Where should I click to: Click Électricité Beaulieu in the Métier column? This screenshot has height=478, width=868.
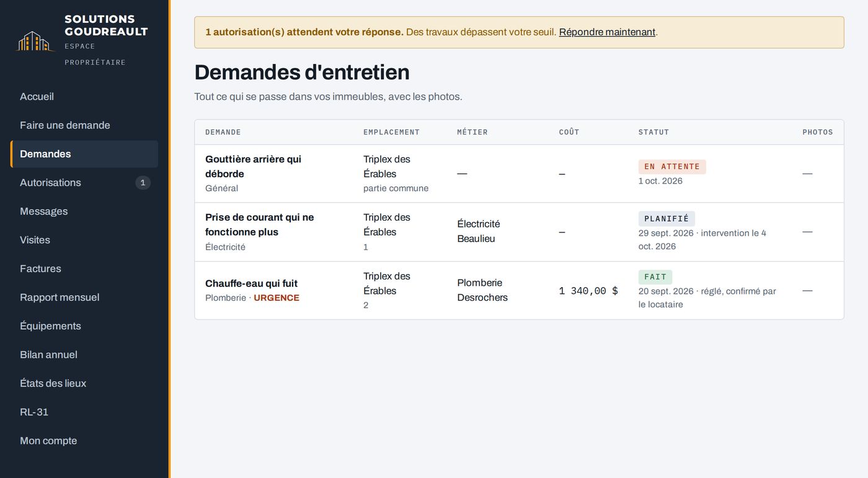pyautogui.click(x=479, y=231)
